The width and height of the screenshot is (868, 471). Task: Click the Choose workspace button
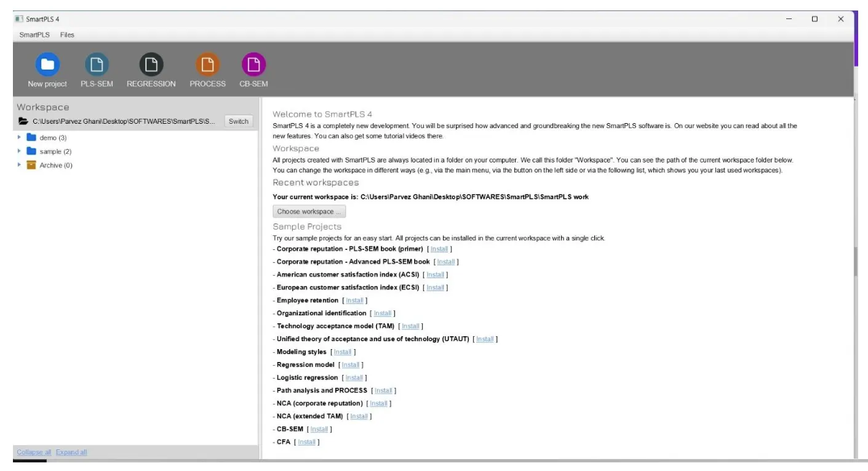[x=309, y=212]
